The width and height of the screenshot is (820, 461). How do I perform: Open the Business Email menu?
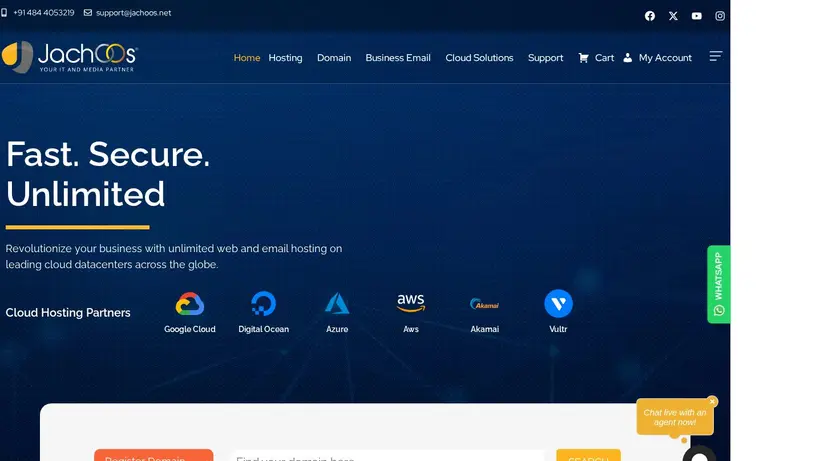398,57
